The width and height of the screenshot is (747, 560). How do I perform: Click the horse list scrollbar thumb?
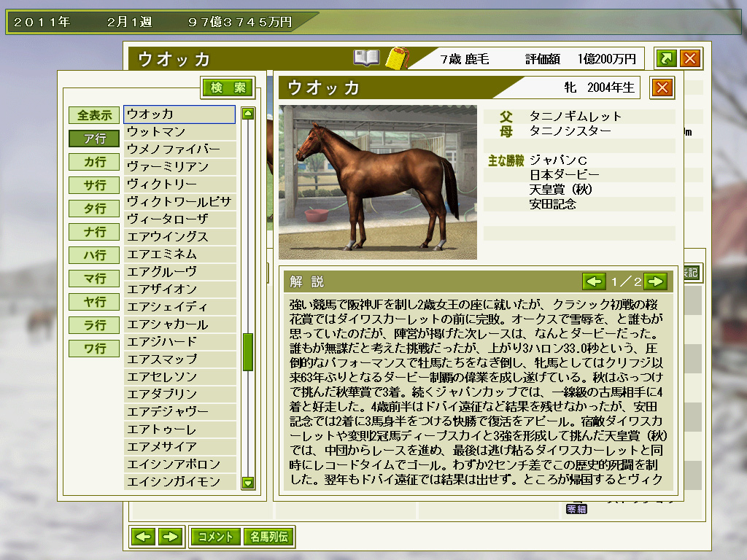click(x=248, y=352)
